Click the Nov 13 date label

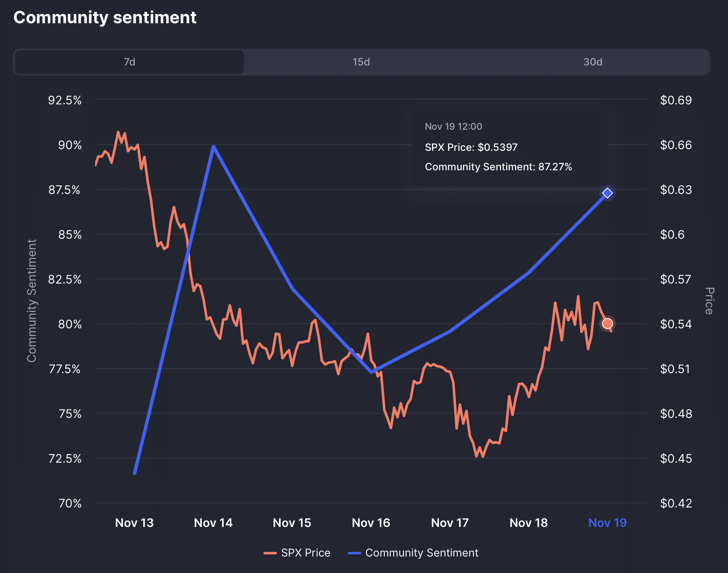[x=134, y=523]
